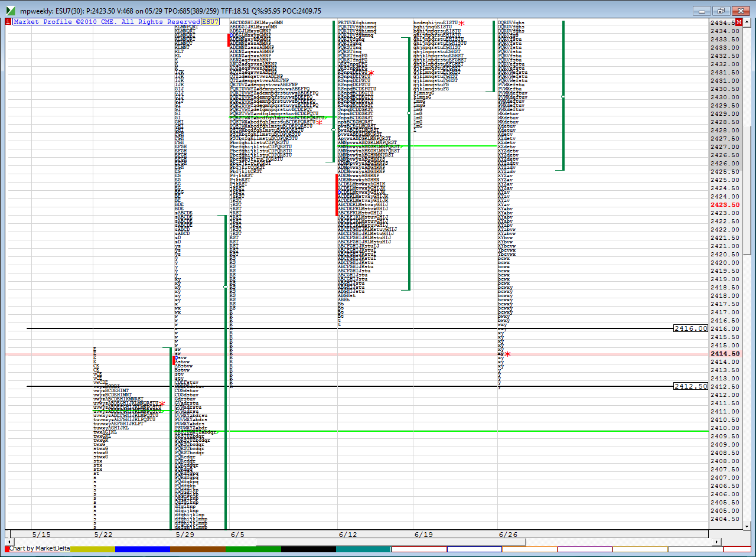Switch to the solid teal page tab
The image size is (756, 557).
(364, 549)
